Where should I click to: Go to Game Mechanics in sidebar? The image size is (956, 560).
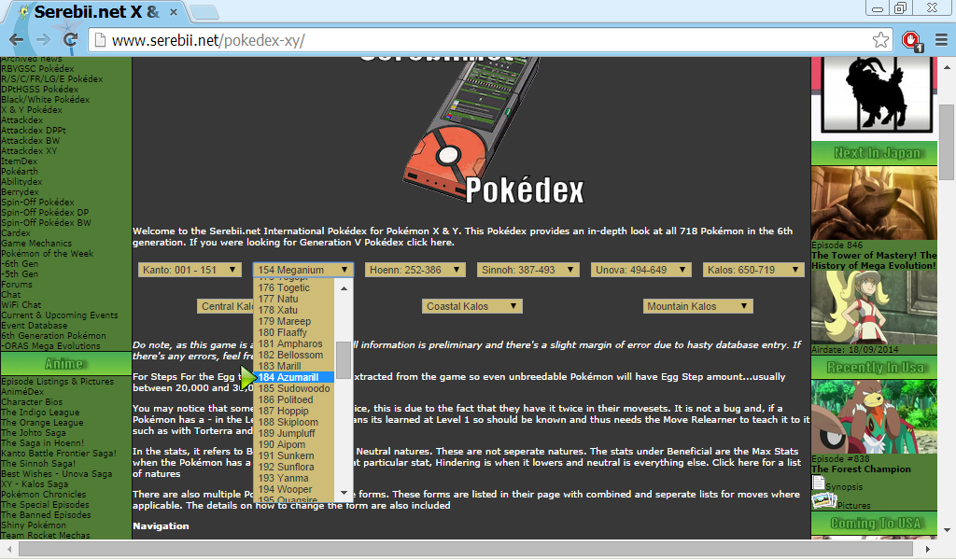[36, 244]
